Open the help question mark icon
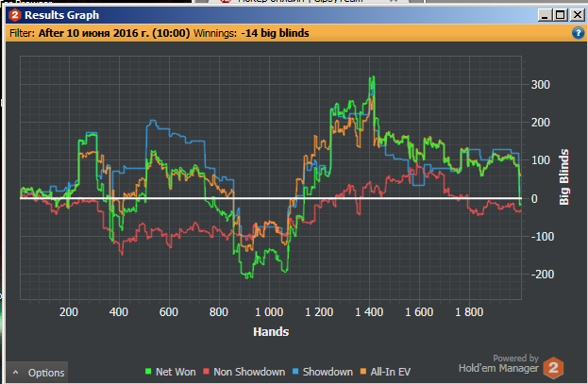Image resolution: width=588 pixels, height=384 pixels. 578,33
